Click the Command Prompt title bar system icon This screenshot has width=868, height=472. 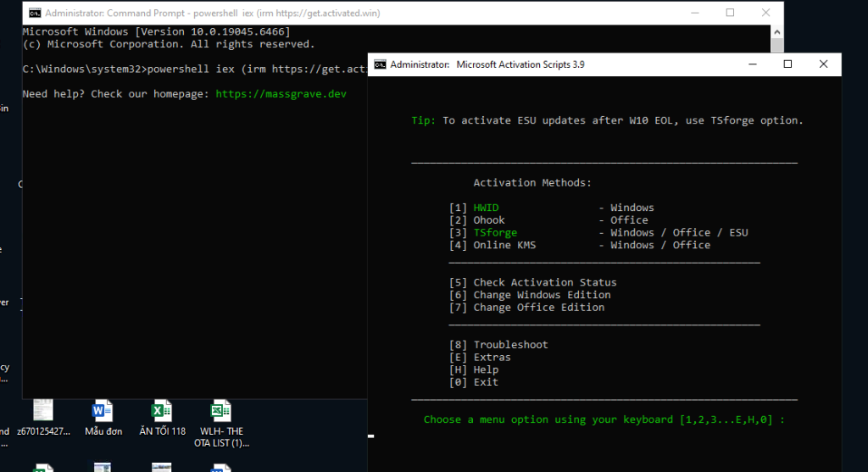[33, 13]
